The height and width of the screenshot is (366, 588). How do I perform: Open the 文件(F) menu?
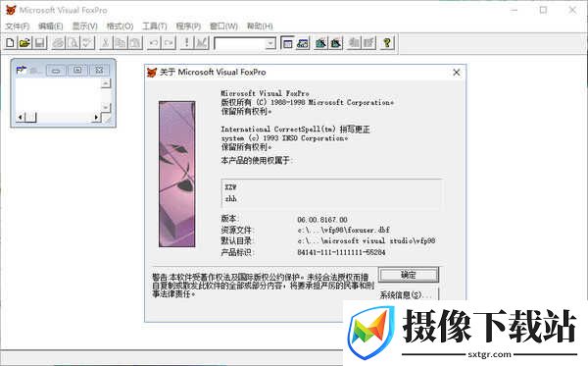18,26
